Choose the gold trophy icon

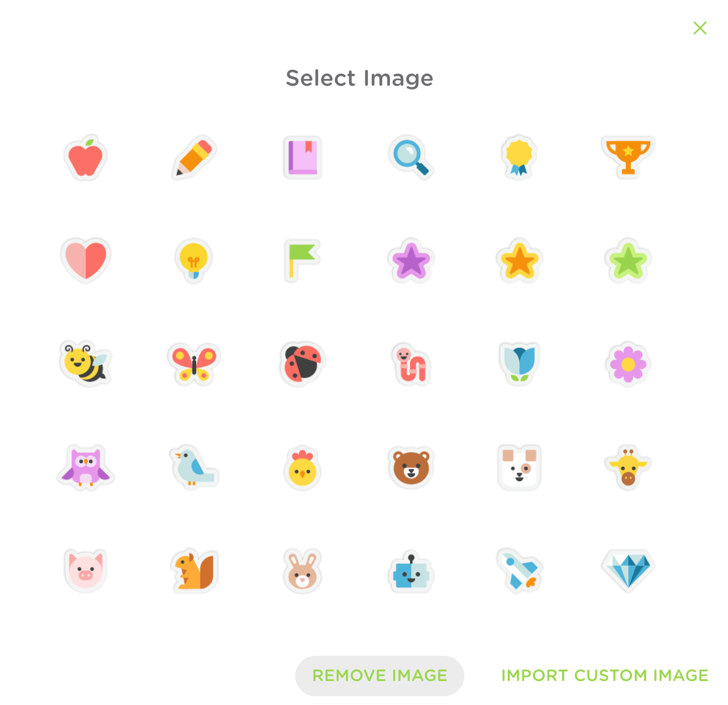click(628, 157)
